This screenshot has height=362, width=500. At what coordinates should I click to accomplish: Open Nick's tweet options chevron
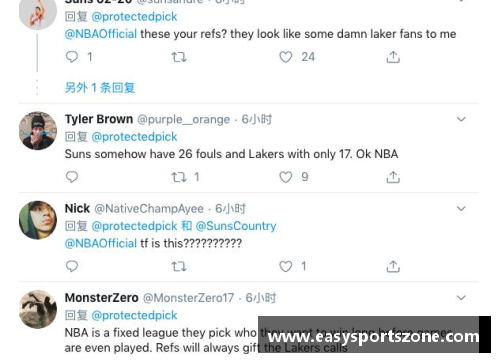(x=461, y=208)
